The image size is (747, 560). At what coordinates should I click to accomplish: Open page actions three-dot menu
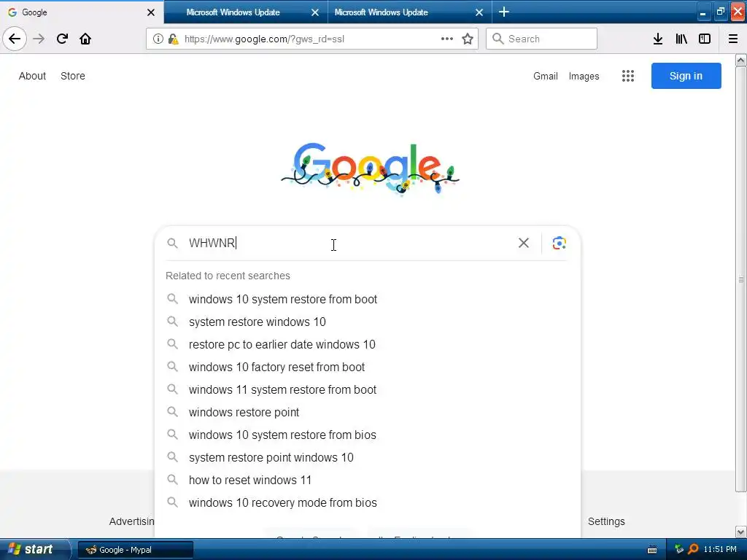click(447, 39)
